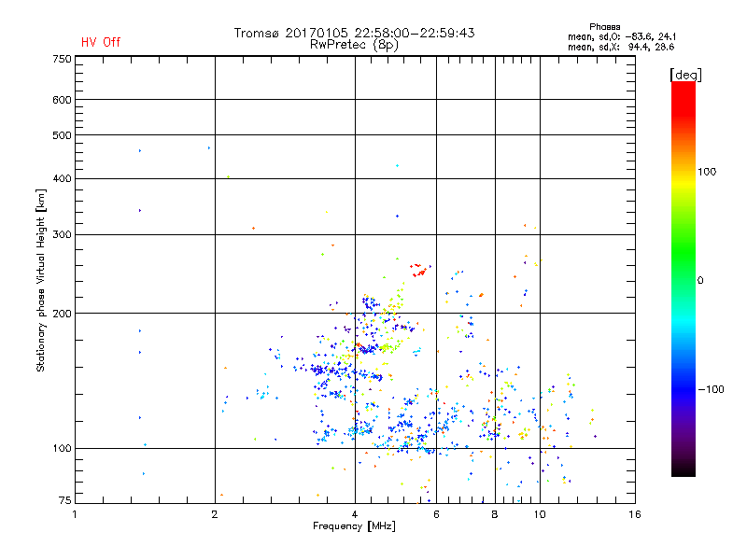The height and width of the screenshot is (560, 747).
Task: Click the colorbar label '0'
Action: coord(699,280)
